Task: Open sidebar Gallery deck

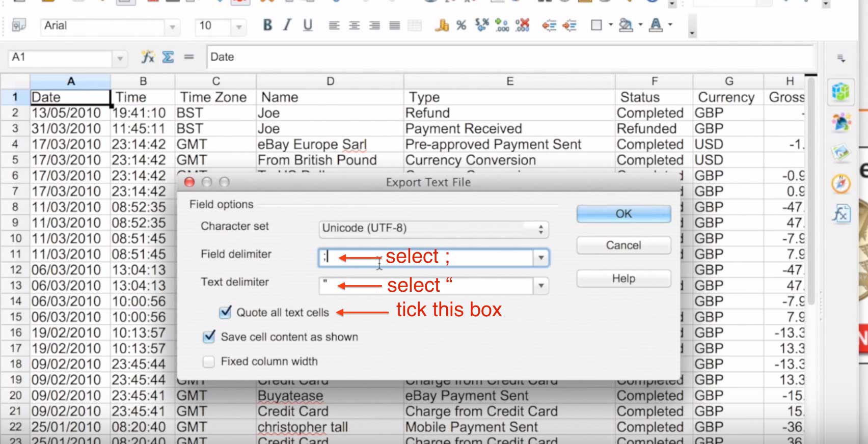Action: pos(841,152)
